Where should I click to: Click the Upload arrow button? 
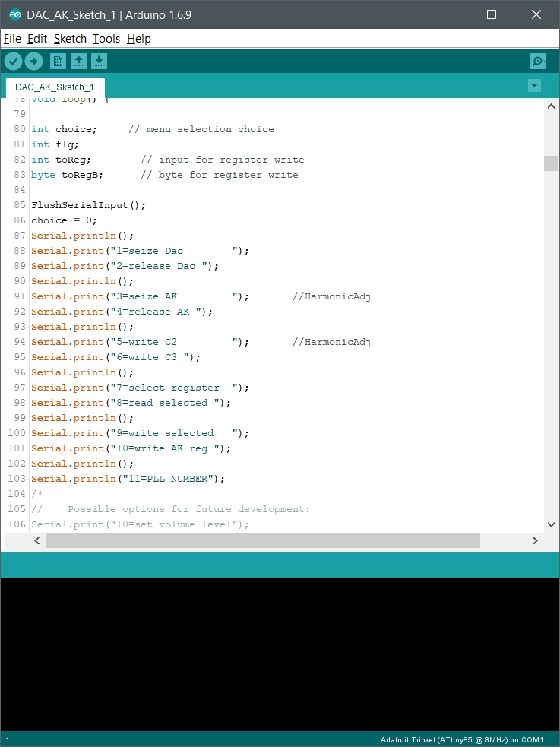click(x=33, y=61)
